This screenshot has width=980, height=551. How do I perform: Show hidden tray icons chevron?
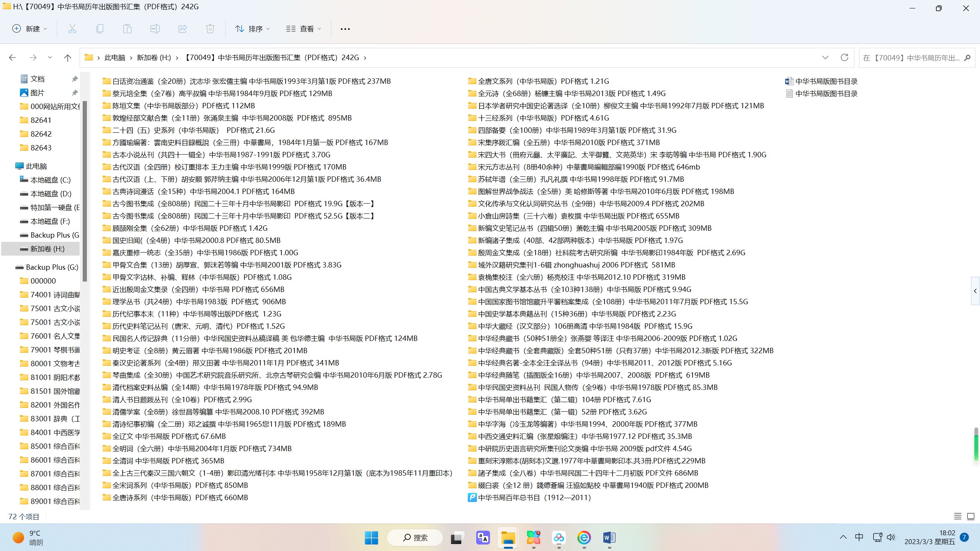[x=843, y=537]
